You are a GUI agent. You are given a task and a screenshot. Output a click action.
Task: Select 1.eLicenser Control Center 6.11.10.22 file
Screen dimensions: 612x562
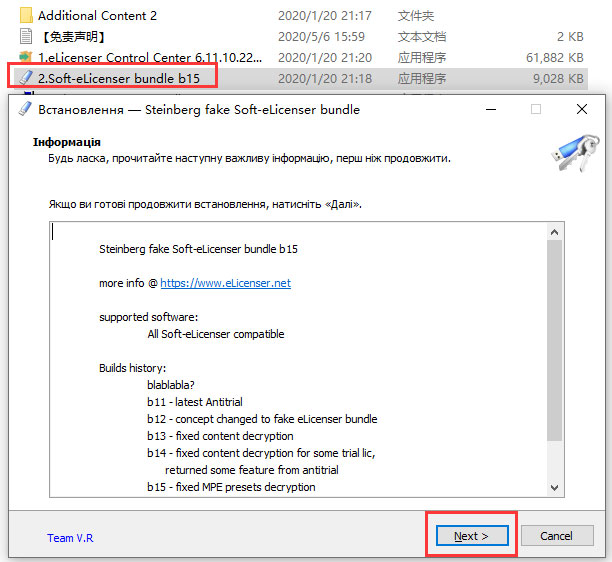click(150, 57)
